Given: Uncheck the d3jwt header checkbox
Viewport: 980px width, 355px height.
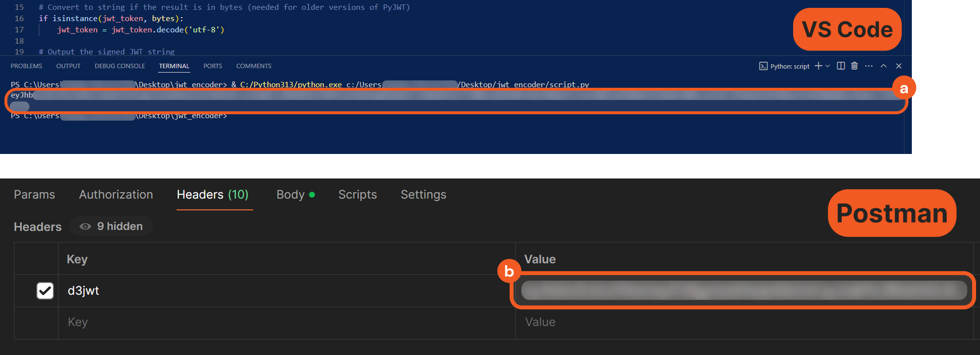Looking at the screenshot, I should pyautogui.click(x=45, y=290).
